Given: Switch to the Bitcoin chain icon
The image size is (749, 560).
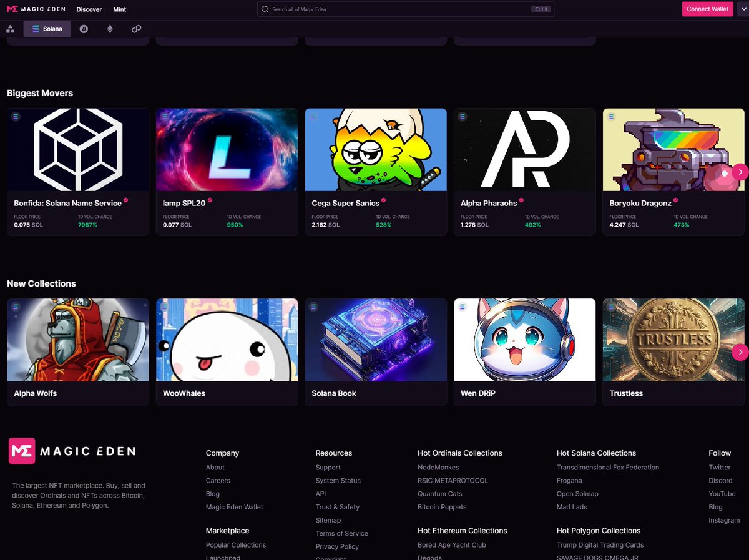Looking at the screenshot, I should click(x=84, y=29).
